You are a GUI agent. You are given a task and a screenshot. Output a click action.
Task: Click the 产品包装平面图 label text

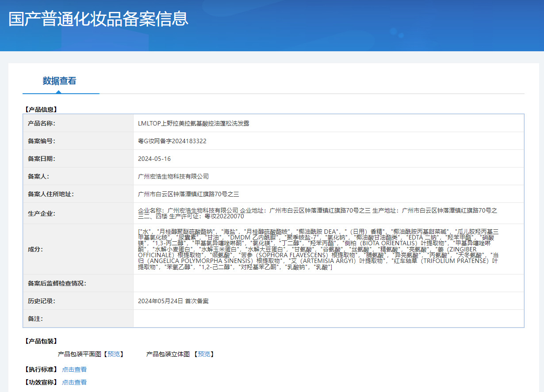[x=80, y=354]
